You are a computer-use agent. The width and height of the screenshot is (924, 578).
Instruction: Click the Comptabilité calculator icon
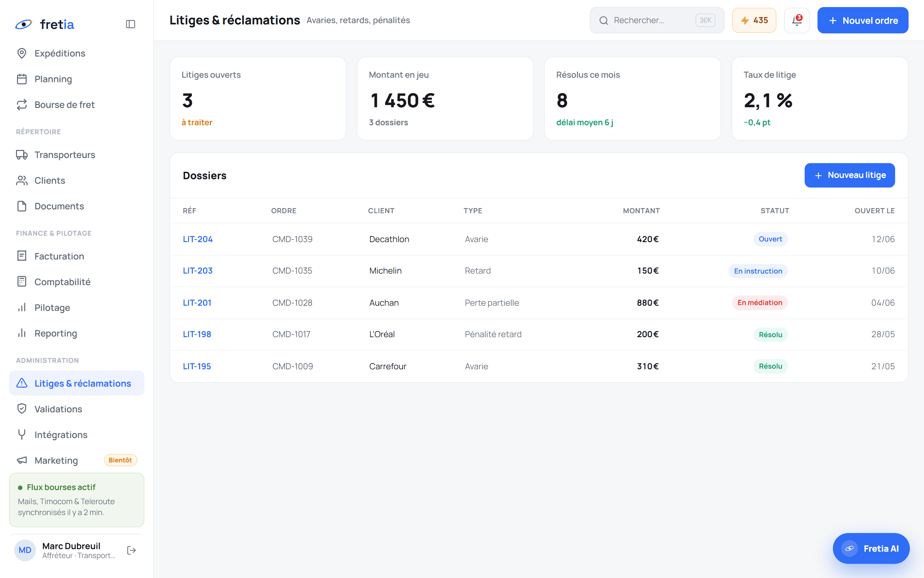[x=22, y=281]
